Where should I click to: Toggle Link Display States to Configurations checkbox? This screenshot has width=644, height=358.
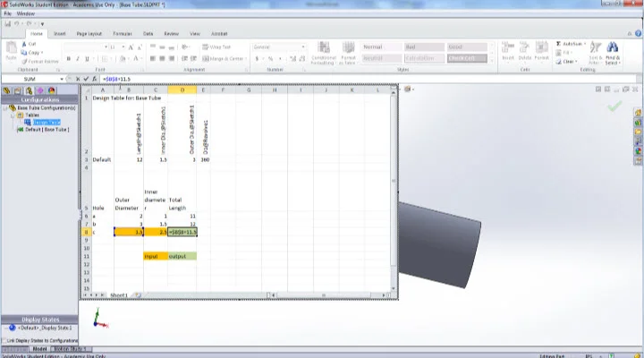pos(4,341)
